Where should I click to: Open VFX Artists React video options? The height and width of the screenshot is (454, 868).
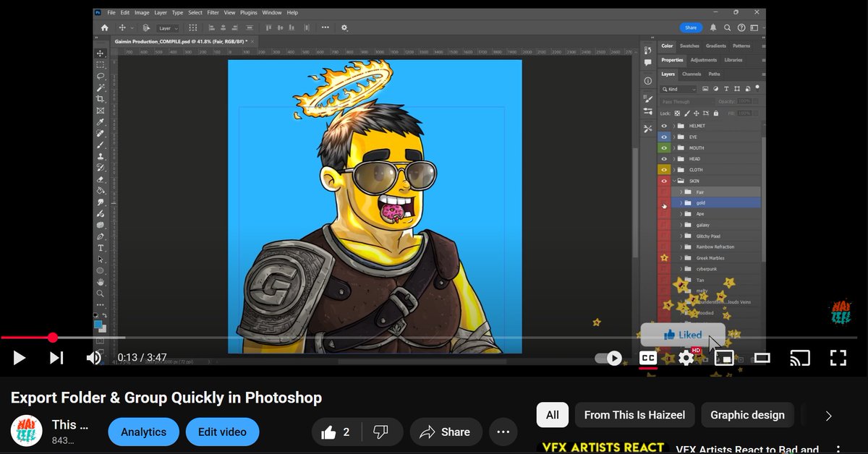(839, 450)
